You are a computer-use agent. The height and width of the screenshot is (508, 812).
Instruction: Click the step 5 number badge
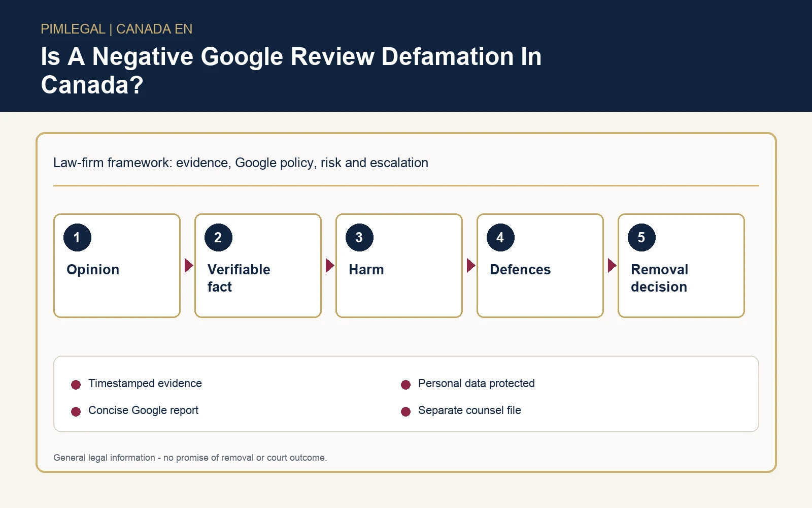641,237
